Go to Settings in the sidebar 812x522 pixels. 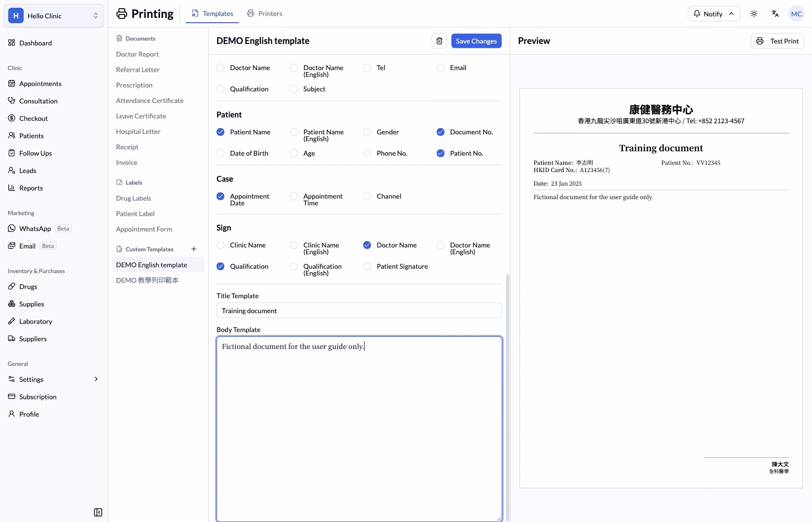coord(54,379)
